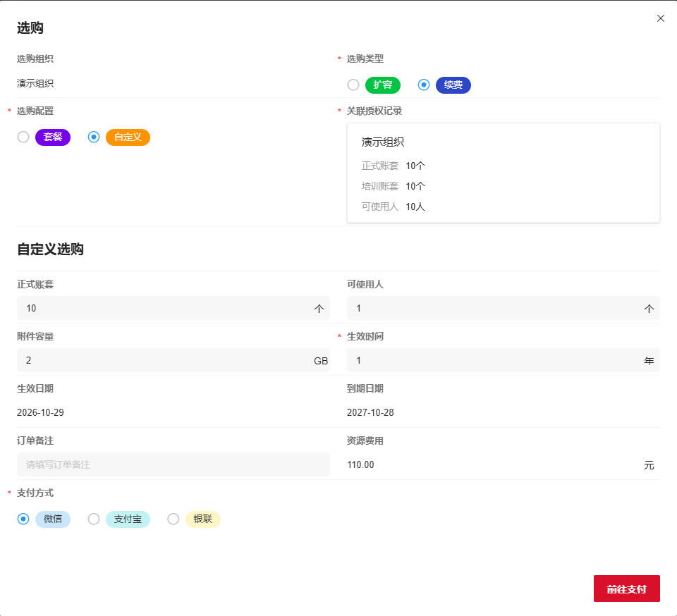Click the 生效时间 year field
This screenshot has width=677, height=616.
504,360
